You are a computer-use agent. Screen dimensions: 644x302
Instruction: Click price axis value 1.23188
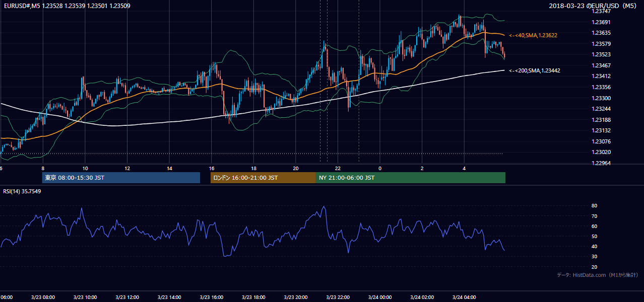click(601, 120)
